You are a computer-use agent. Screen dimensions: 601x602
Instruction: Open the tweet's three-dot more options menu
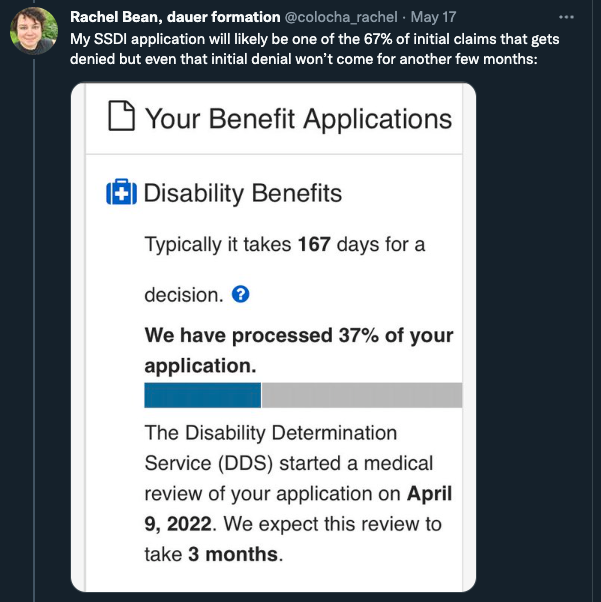[567, 18]
